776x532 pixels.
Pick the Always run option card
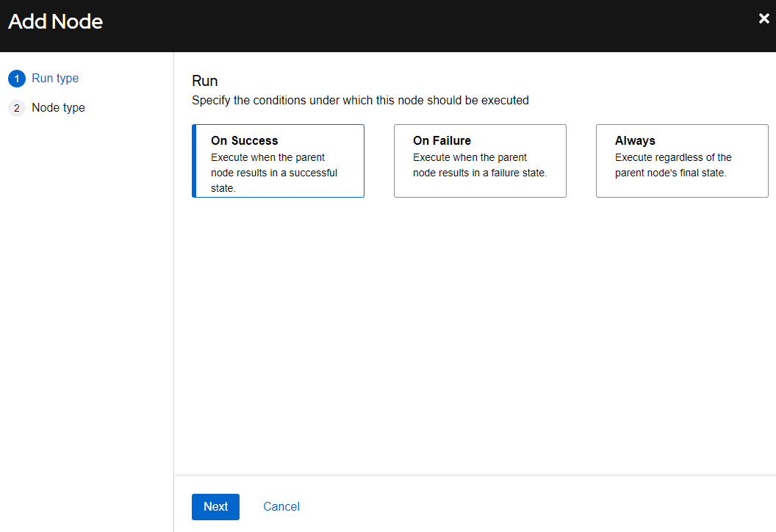tap(682, 161)
